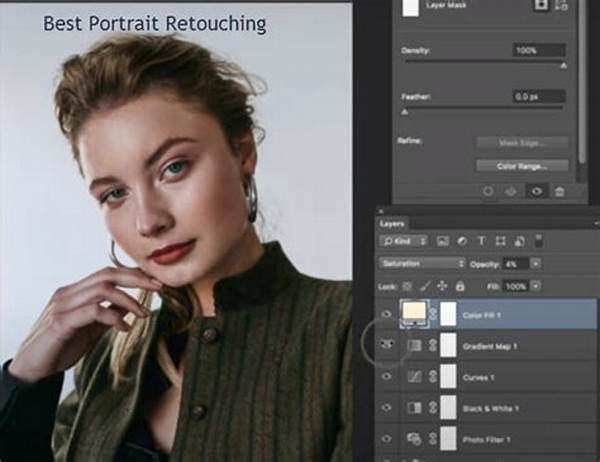This screenshot has width=600, height=462.
Task: Filter layers by type (T) icon
Action: pyautogui.click(x=481, y=241)
